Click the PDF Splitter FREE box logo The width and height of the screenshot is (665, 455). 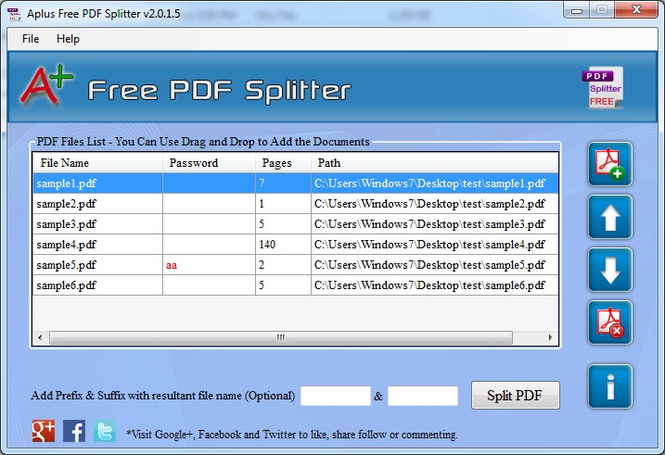tap(602, 87)
